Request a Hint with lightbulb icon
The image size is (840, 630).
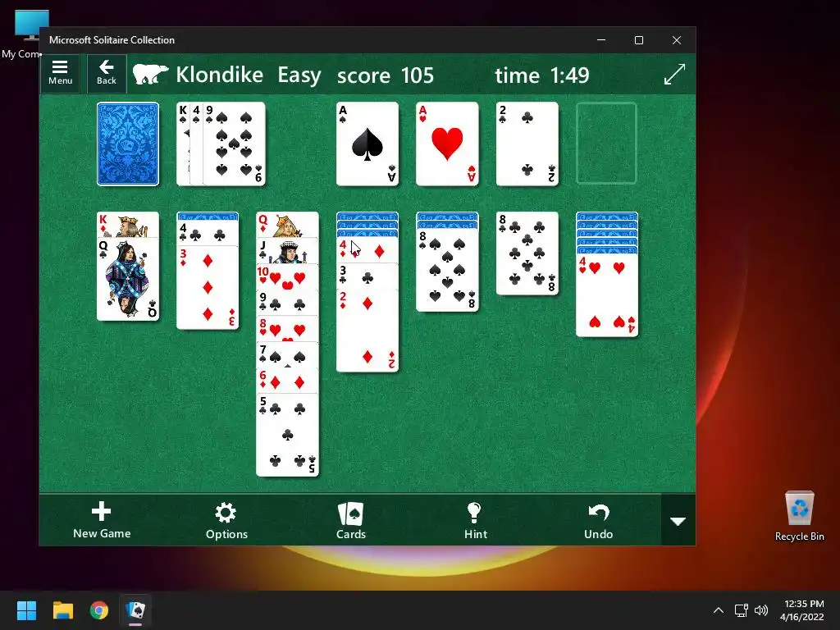[475, 520]
